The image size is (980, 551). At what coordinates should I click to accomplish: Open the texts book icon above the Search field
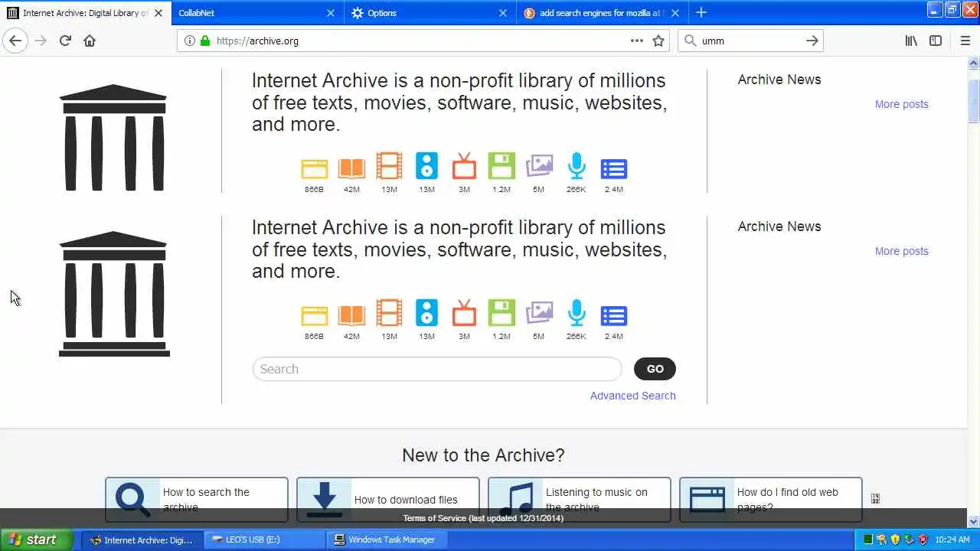[x=351, y=315]
